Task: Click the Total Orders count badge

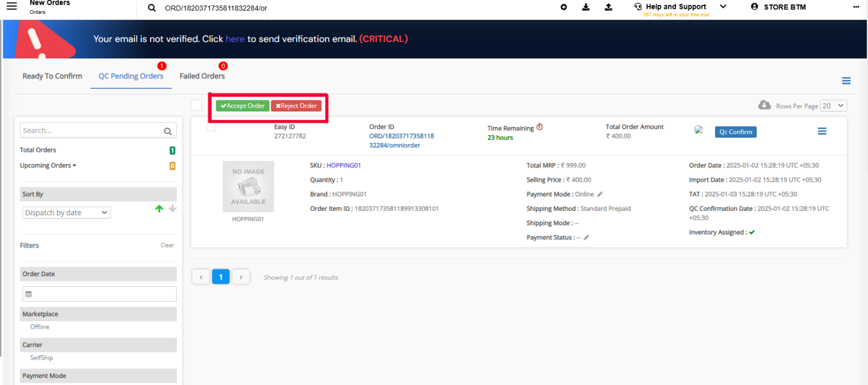Action: click(172, 150)
